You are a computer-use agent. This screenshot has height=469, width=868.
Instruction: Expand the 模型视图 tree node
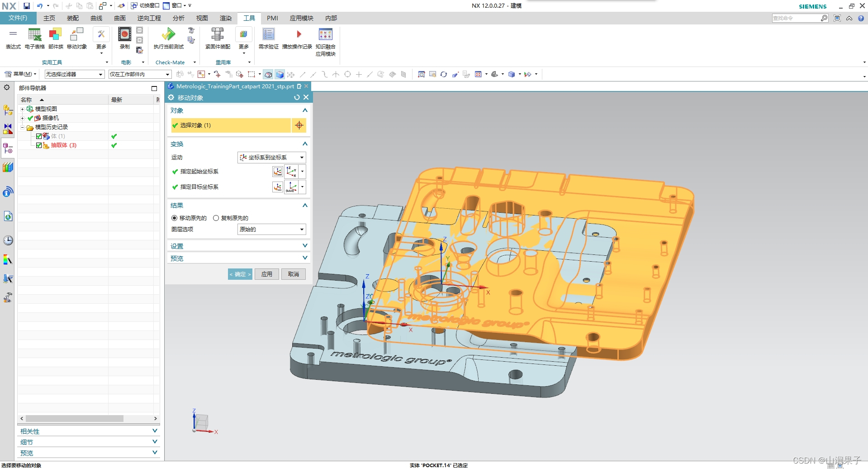pyautogui.click(x=22, y=109)
